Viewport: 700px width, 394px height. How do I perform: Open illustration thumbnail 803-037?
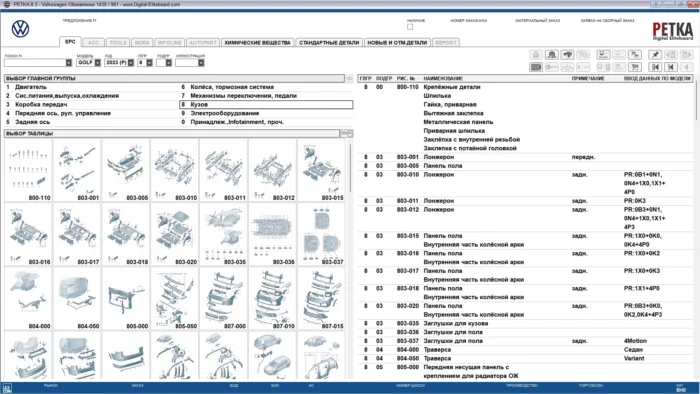pos(321,235)
